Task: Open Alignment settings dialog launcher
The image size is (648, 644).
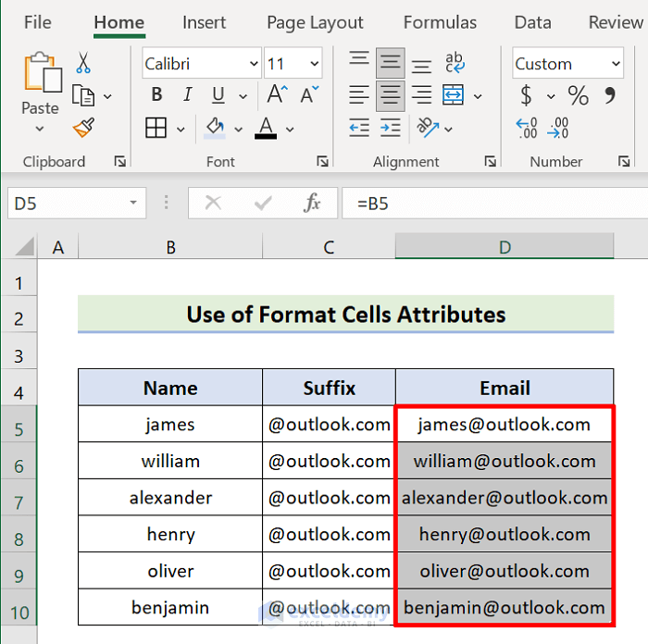Action: pos(491,162)
